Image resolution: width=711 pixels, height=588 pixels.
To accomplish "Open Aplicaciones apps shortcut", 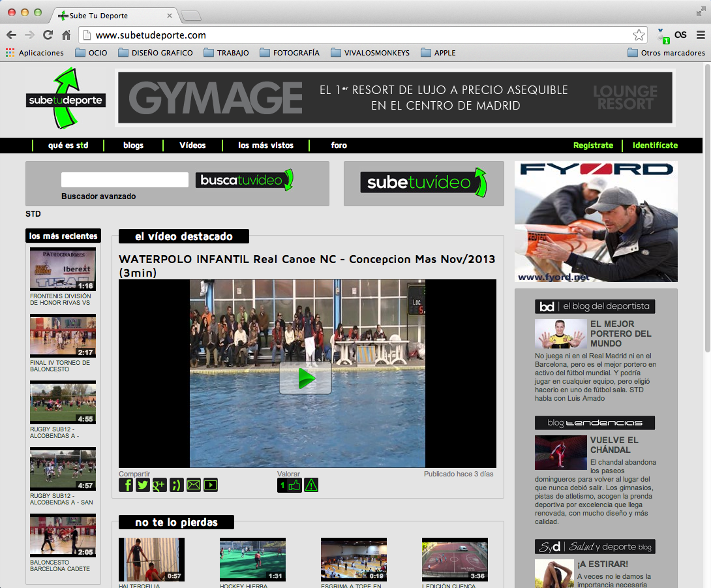I will [x=35, y=53].
